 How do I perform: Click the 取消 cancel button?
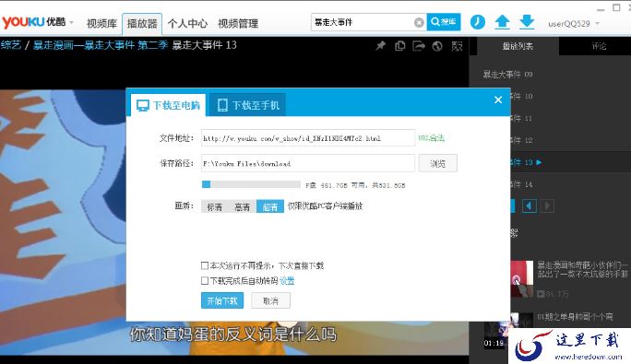270,300
